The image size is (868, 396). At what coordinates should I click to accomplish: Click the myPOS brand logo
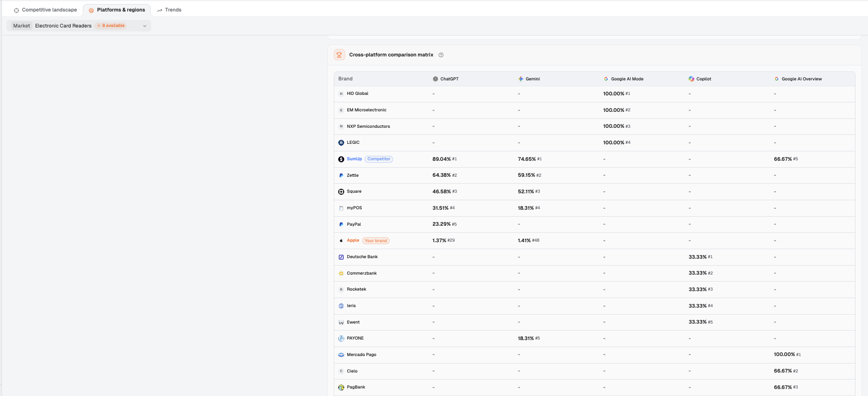(x=341, y=208)
